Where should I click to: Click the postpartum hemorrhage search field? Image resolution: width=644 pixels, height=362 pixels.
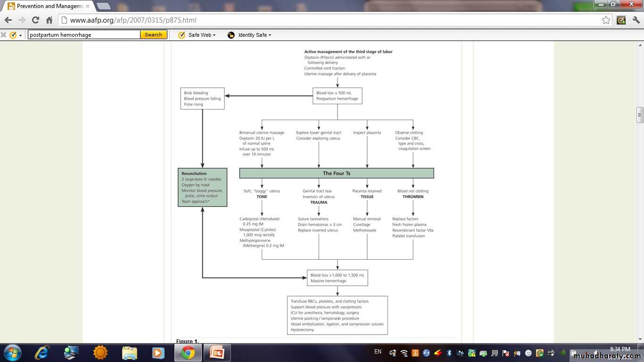[x=83, y=35]
